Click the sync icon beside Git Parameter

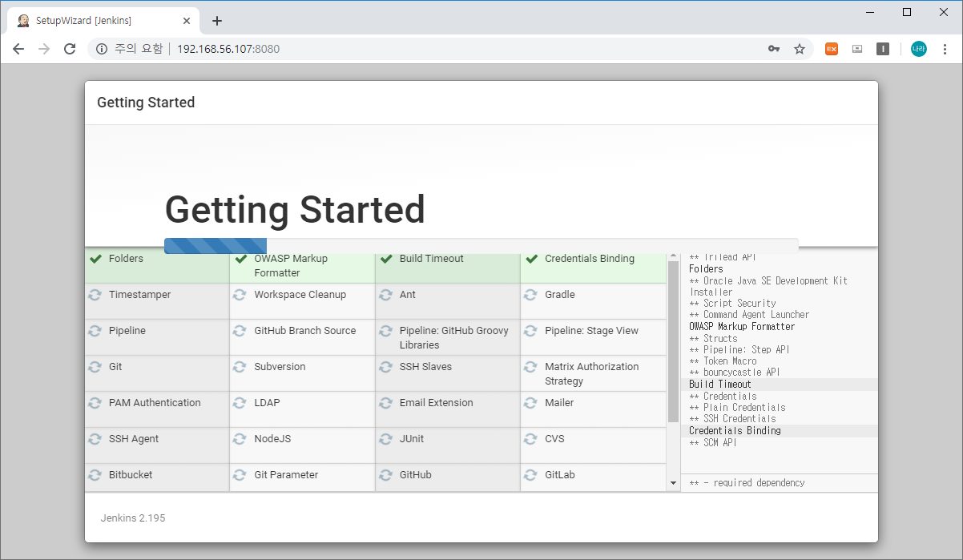click(240, 475)
